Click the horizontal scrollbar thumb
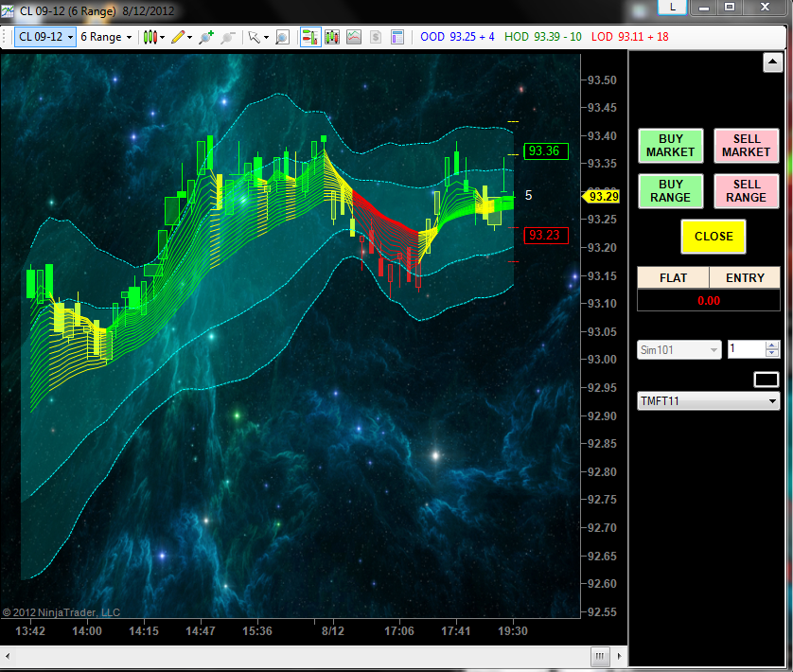The image size is (793, 672). [600, 656]
